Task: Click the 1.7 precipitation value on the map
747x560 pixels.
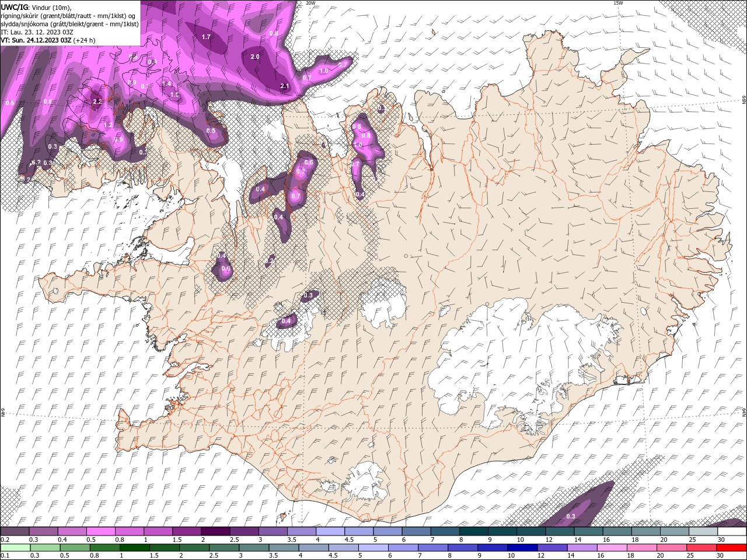Action: [x=206, y=37]
